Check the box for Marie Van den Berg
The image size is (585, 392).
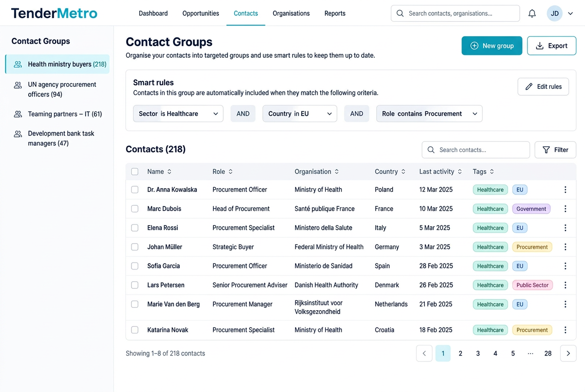coord(135,304)
